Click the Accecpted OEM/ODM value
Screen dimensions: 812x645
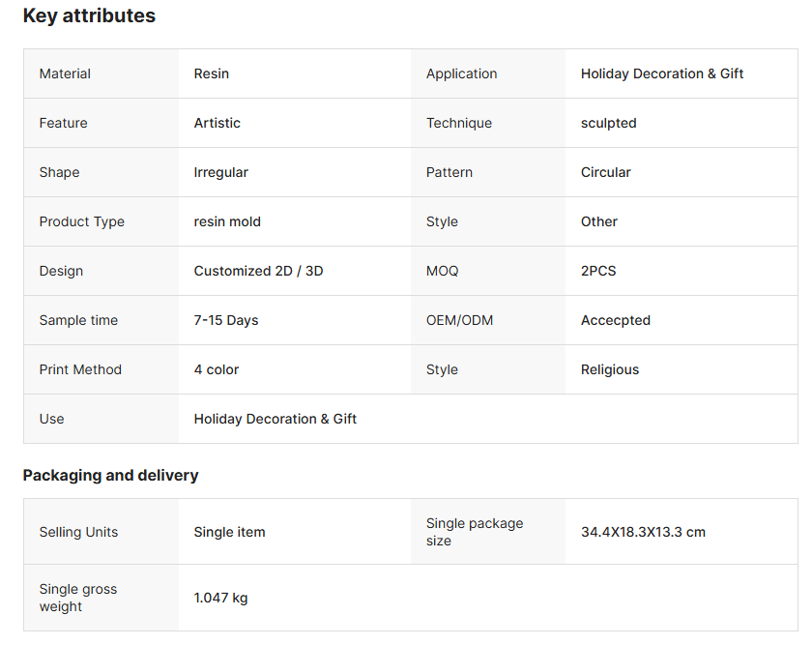616,320
